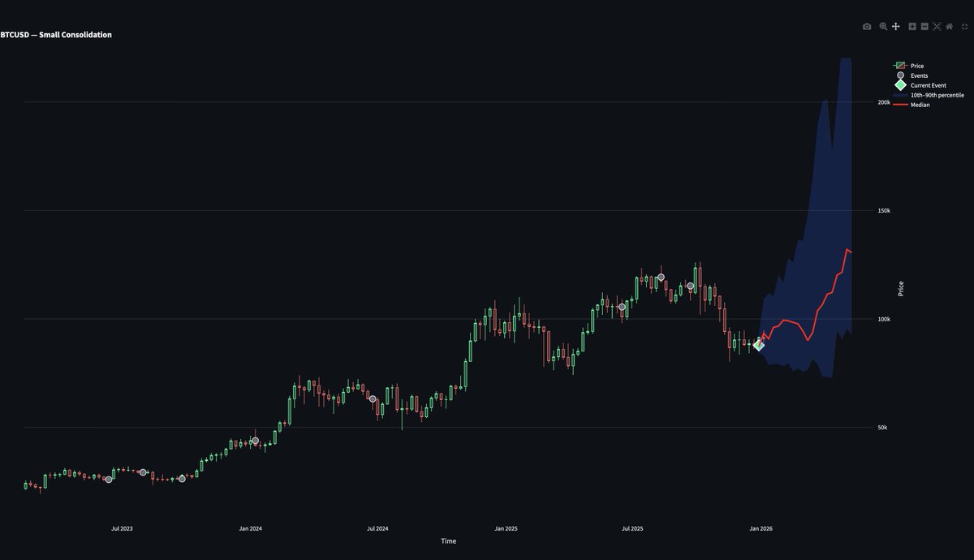The image size is (974, 560).
Task: Click the 'Jul 2023' x-axis label
Action: [x=122, y=528]
